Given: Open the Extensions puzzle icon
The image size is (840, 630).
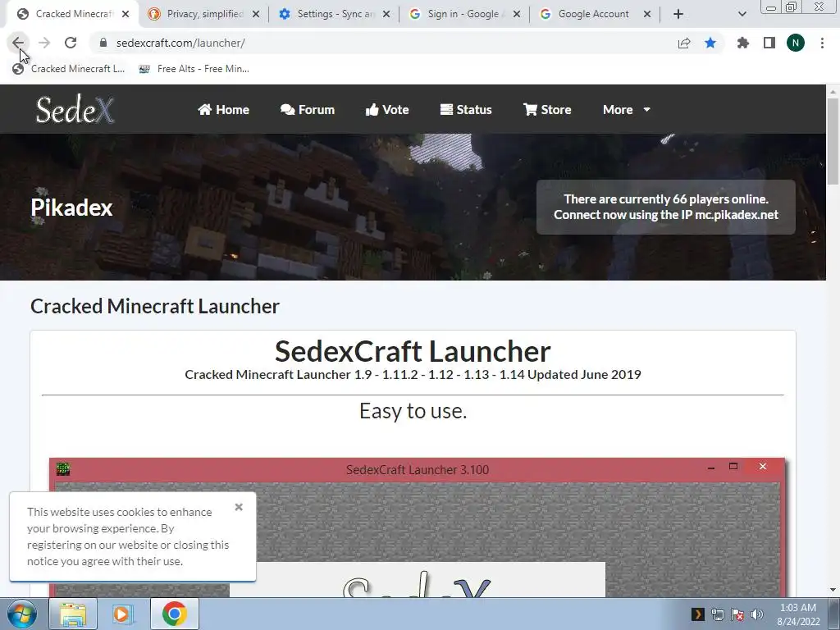Looking at the screenshot, I should [x=742, y=43].
